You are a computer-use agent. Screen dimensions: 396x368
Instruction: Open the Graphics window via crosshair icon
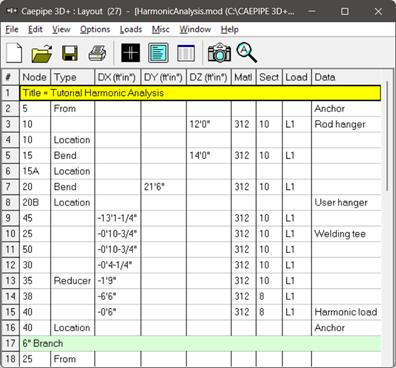pos(130,53)
